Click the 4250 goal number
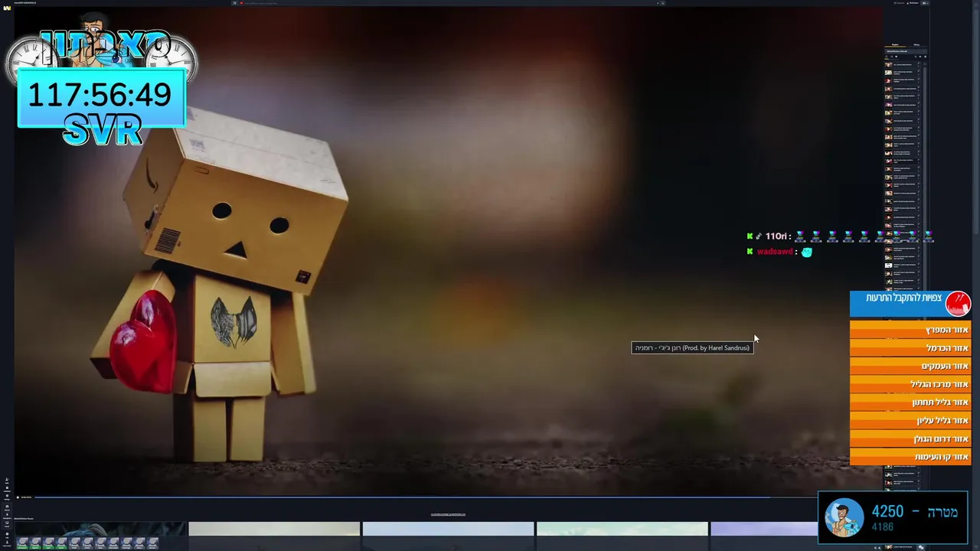Viewport: 980px width, 551px height. [x=887, y=511]
